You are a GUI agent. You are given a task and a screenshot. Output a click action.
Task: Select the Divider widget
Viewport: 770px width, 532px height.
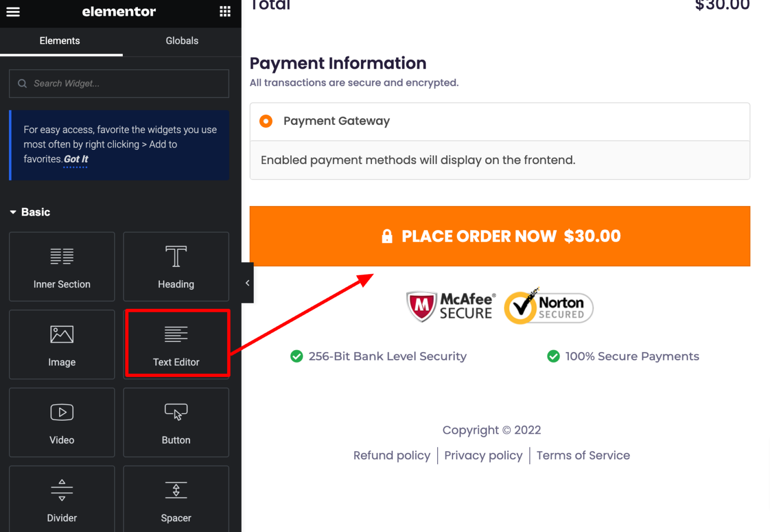click(62, 499)
